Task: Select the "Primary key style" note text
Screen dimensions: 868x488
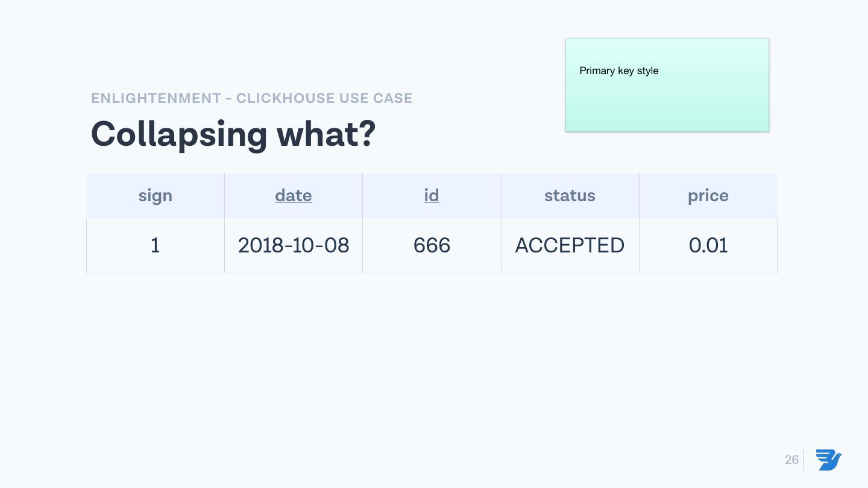Action: (618, 70)
